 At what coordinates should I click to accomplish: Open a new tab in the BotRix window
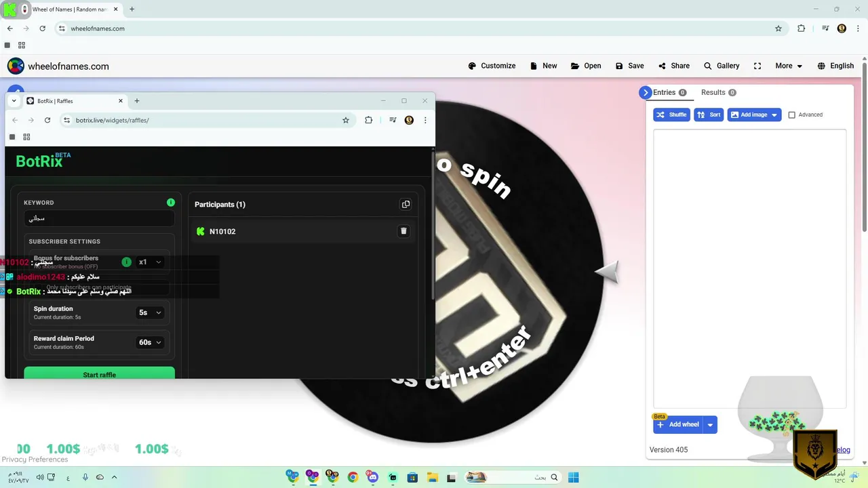(x=137, y=101)
